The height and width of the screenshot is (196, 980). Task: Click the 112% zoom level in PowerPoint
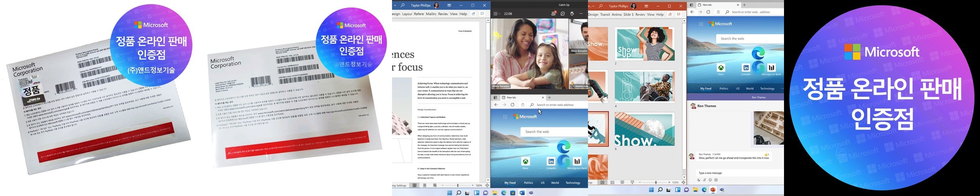(675, 183)
